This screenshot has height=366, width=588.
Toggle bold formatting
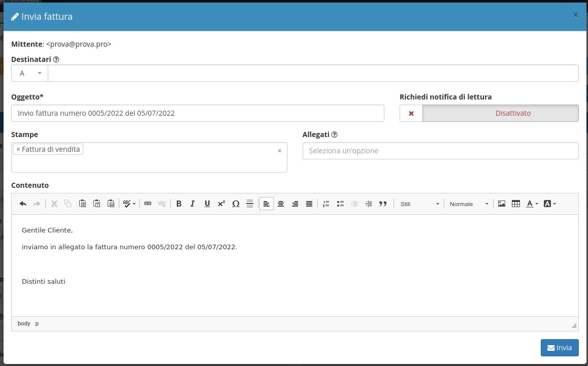[179, 204]
